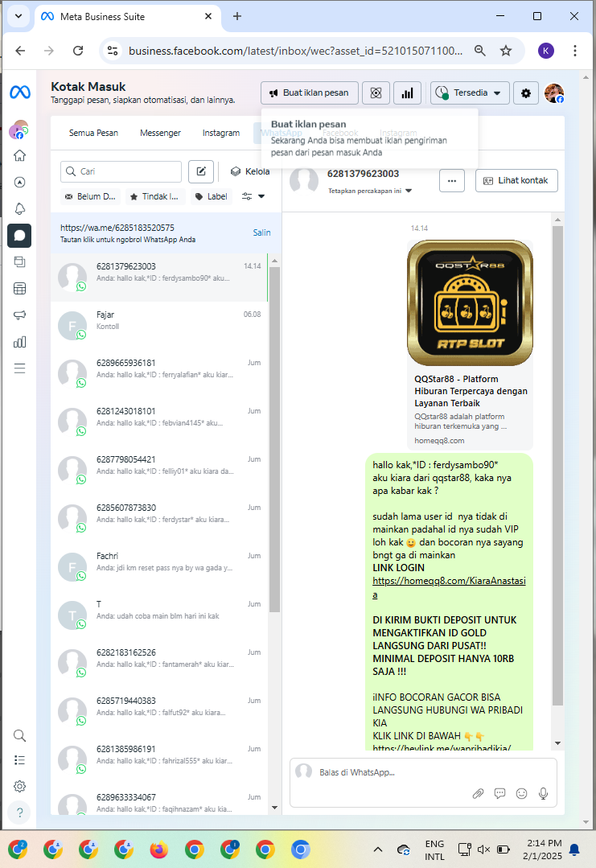The width and height of the screenshot is (596, 868).
Task: Open the sidebar Settings gear icon
Action: (20, 786)
